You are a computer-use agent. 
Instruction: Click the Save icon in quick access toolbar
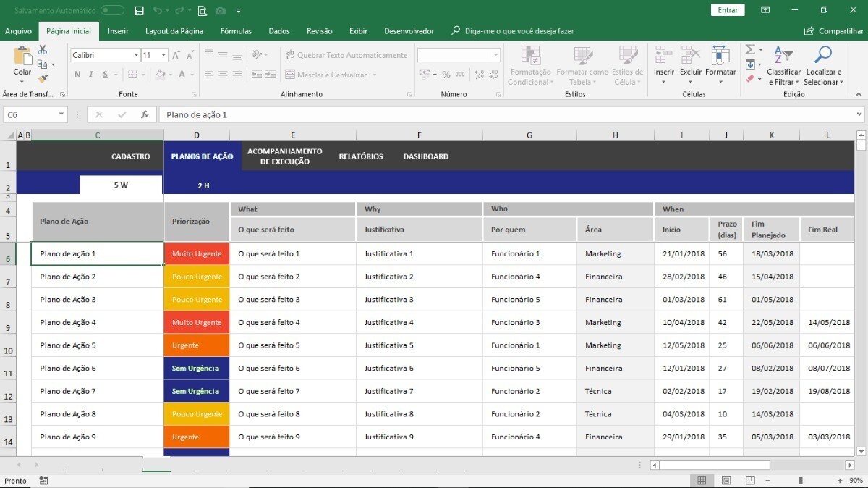pos(139,10)
